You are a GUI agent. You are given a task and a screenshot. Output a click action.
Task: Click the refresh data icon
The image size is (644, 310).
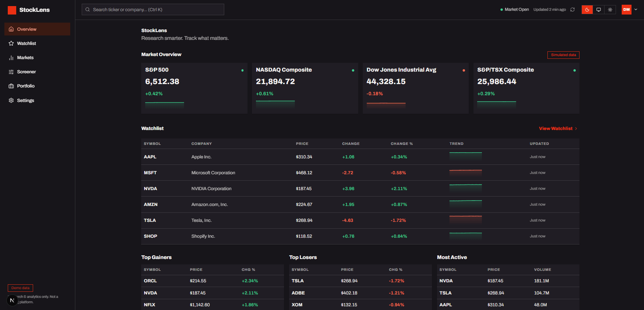(572, 9)
